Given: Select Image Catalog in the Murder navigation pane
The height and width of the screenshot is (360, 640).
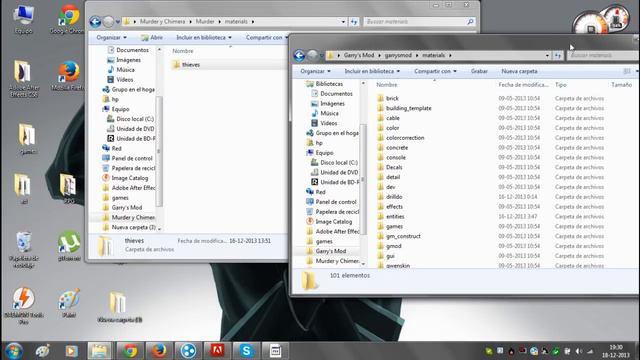Looking at the screenshot, I should tap(130, 178).
